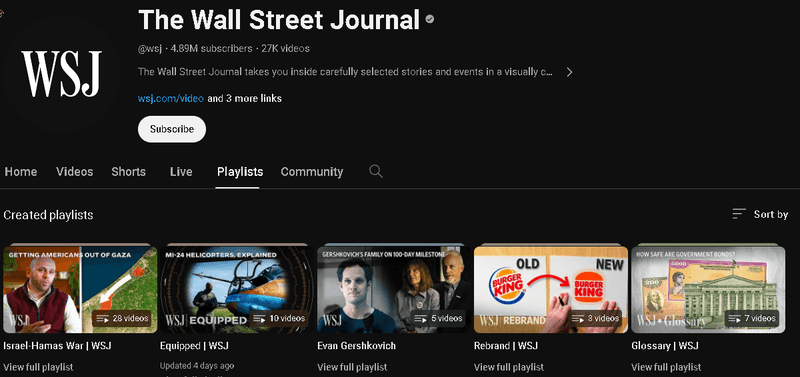
Task: Open the Sort by menu
Action: [760, 214]
